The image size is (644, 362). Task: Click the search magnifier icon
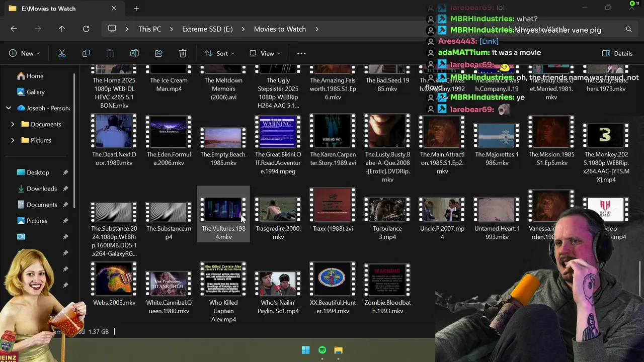pos(628,29)
